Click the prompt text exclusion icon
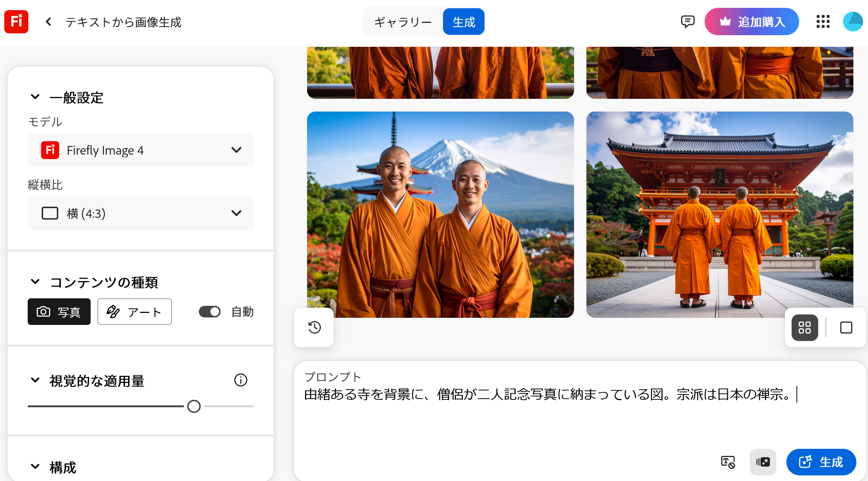 click(x=728, y=462)
